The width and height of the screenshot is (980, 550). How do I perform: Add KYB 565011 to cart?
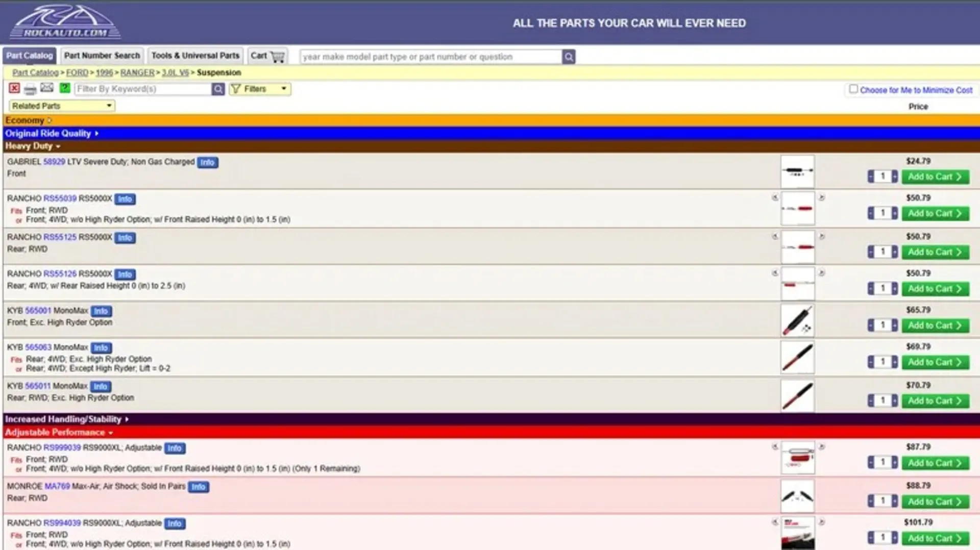click(935, 401)
